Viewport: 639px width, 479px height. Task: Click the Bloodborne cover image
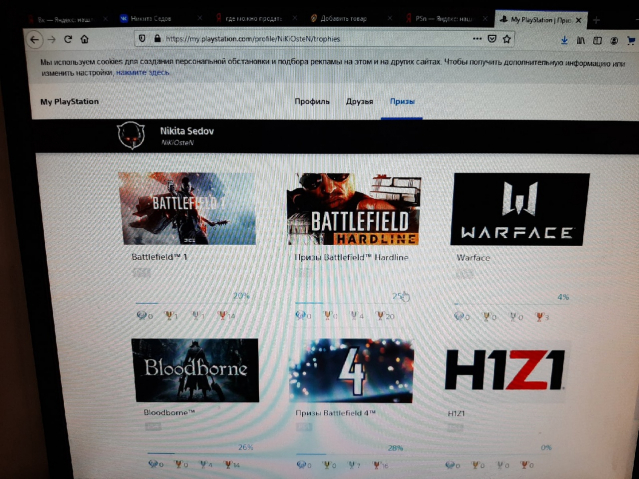coord(195,370)
